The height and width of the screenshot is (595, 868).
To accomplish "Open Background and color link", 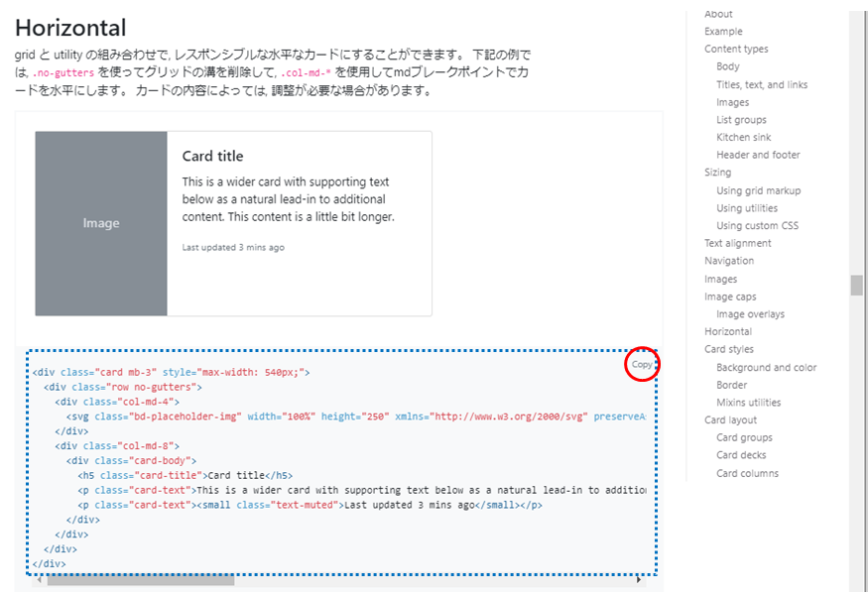I will click(766, 368).
